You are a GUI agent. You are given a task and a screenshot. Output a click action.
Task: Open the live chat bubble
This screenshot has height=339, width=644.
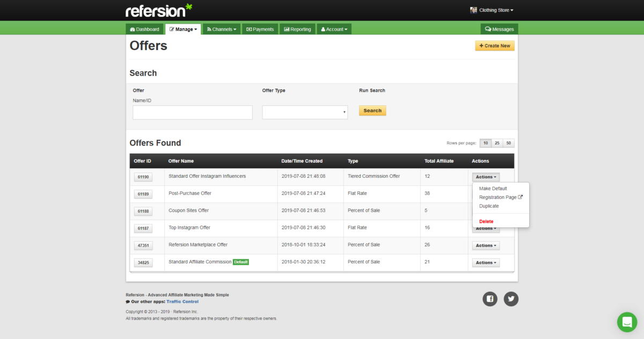[627, 322]
